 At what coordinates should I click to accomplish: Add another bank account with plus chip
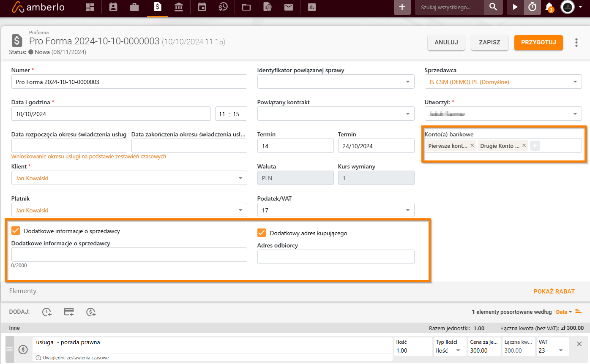click(535, 146)
